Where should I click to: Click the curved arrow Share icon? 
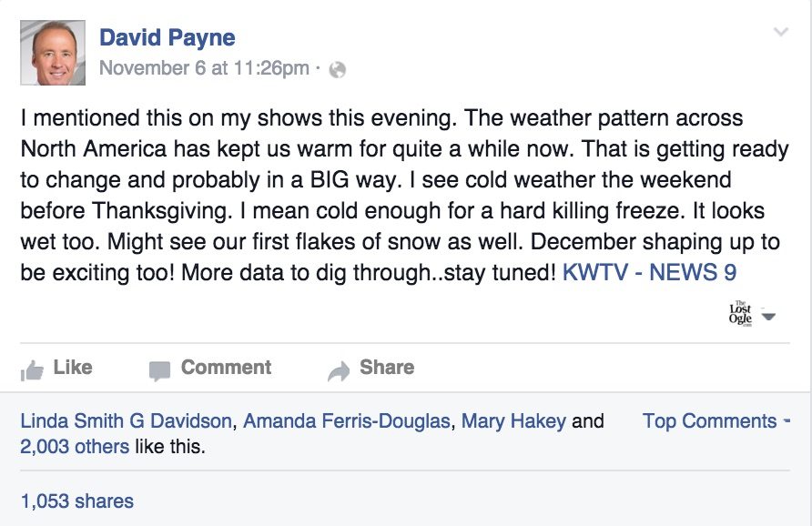[338, 370]
